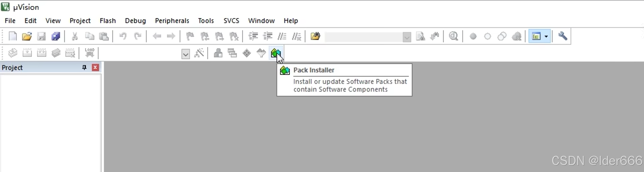
Task: Click the Build target icon
Action: pos(27,53)
